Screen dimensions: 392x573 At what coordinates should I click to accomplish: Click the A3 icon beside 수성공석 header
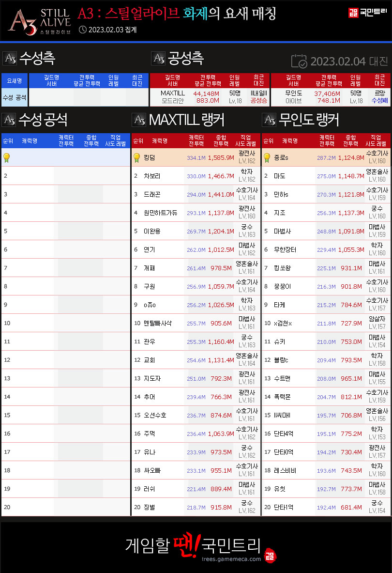click(x=9, y=120)
